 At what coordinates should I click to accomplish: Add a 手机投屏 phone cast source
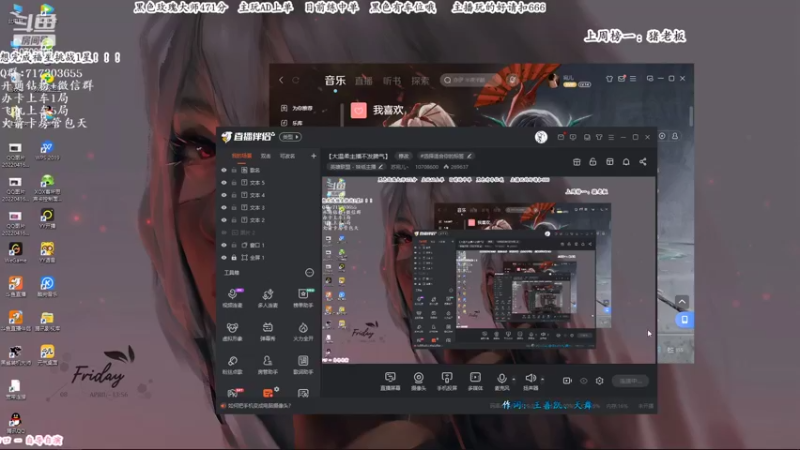pyautogui.click(x=447, y=381)
